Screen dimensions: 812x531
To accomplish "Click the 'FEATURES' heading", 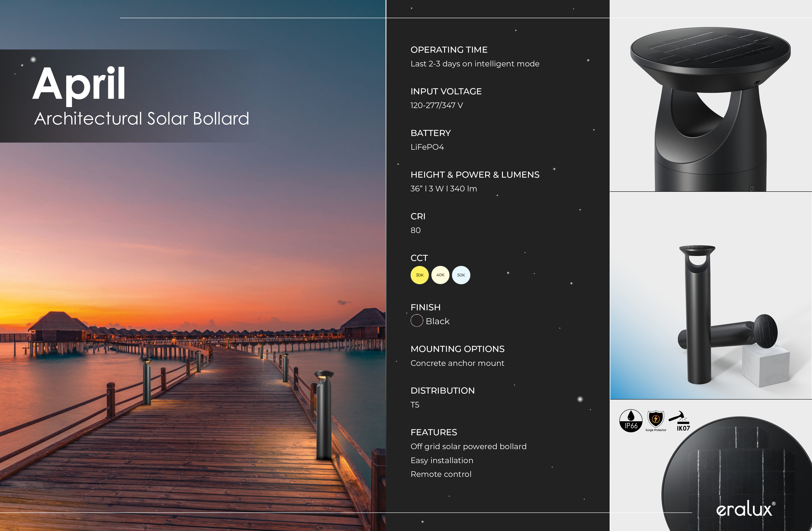I will click(x=434, y=432).
